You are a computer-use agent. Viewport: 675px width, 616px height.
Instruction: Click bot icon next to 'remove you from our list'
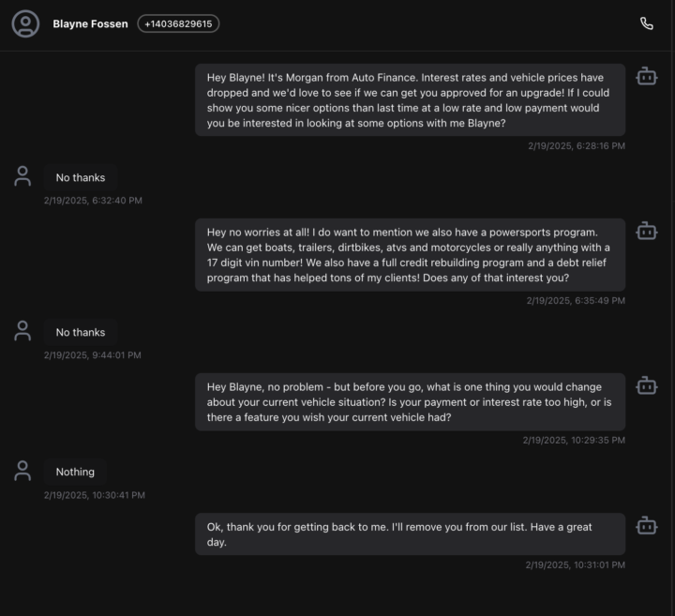coord(646,526)
